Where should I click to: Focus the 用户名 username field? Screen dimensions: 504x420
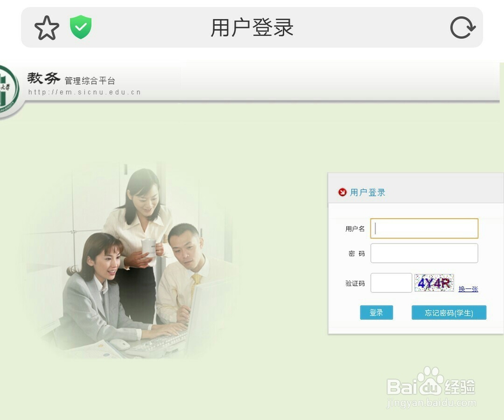point(424,228)
